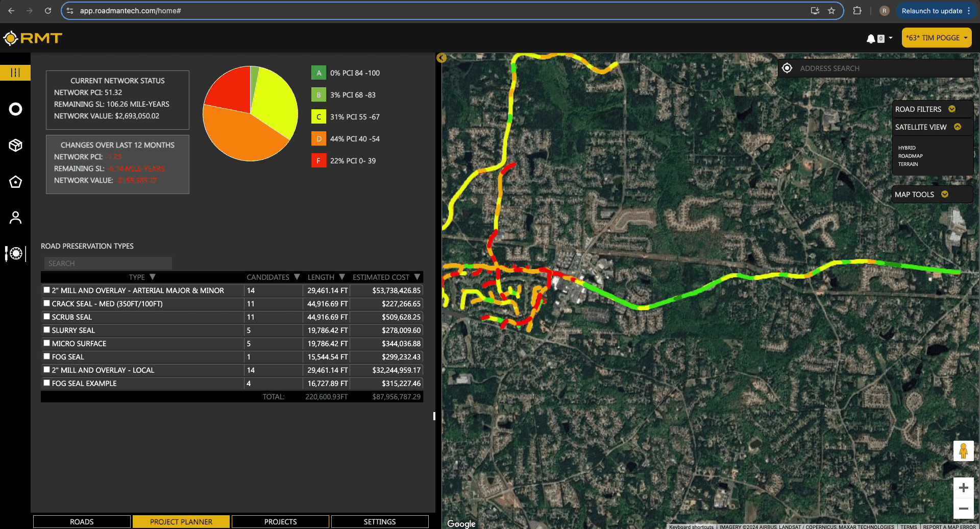The width and height of the screenshot is (980, 529).
Task: Zoom in on the map
Action: pos(963,488)
